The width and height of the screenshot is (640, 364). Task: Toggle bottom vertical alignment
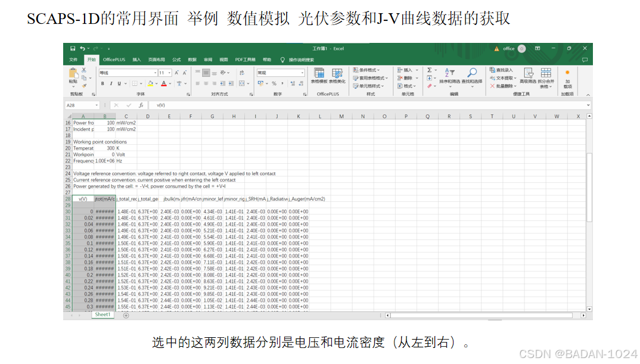(215, 73)
